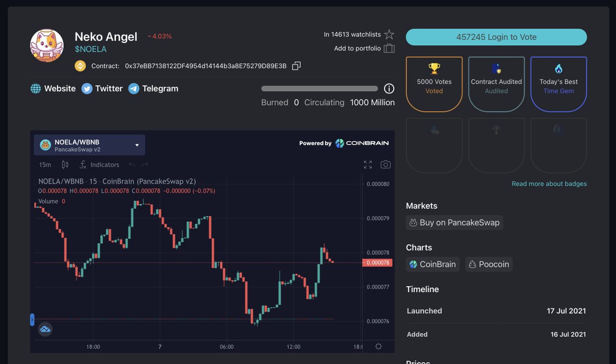616x364 pixels.
Task: Click the 'In 14613 watchlists' text
Action: pos(352,34)
